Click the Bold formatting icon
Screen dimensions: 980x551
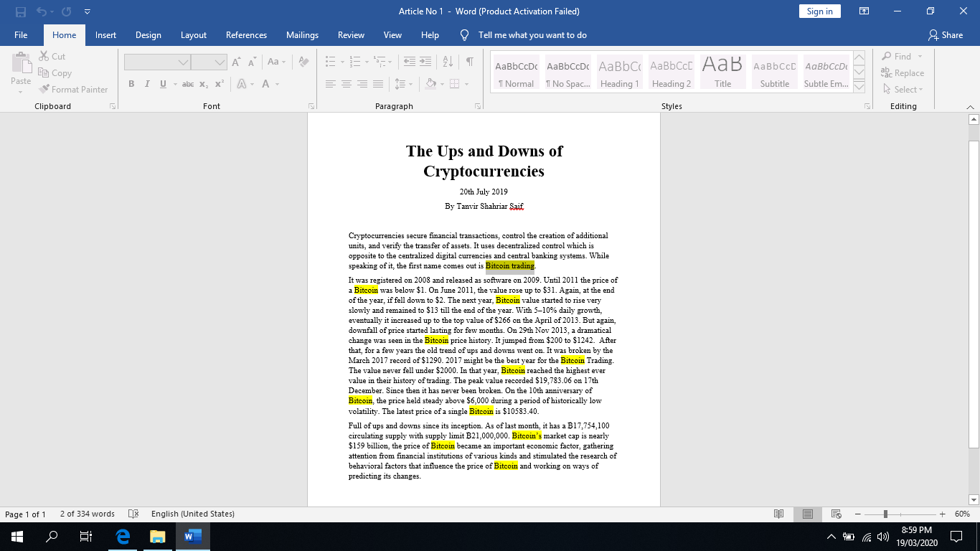coord(131,84)
